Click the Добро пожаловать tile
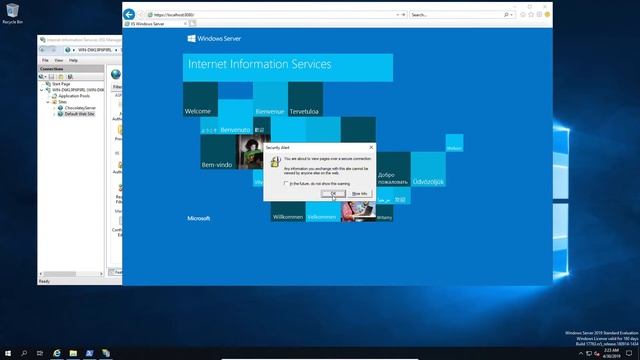 click(x=393, y=169)
